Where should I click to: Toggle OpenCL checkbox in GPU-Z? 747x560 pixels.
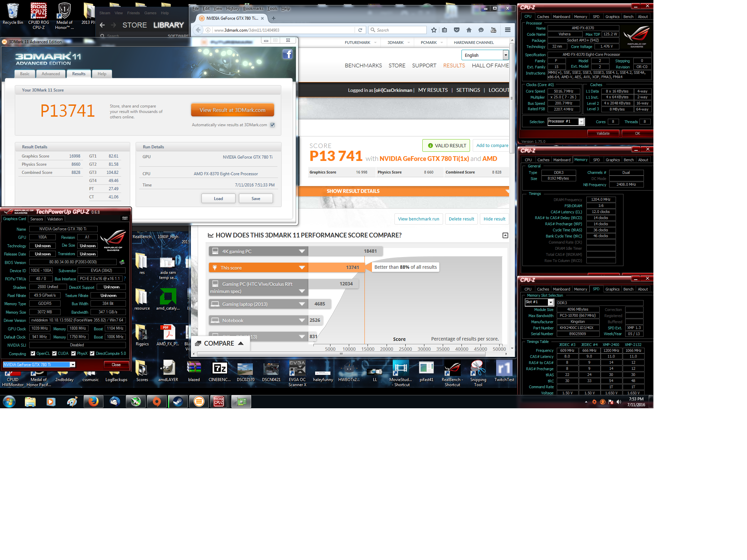click(x=33, y=353)
